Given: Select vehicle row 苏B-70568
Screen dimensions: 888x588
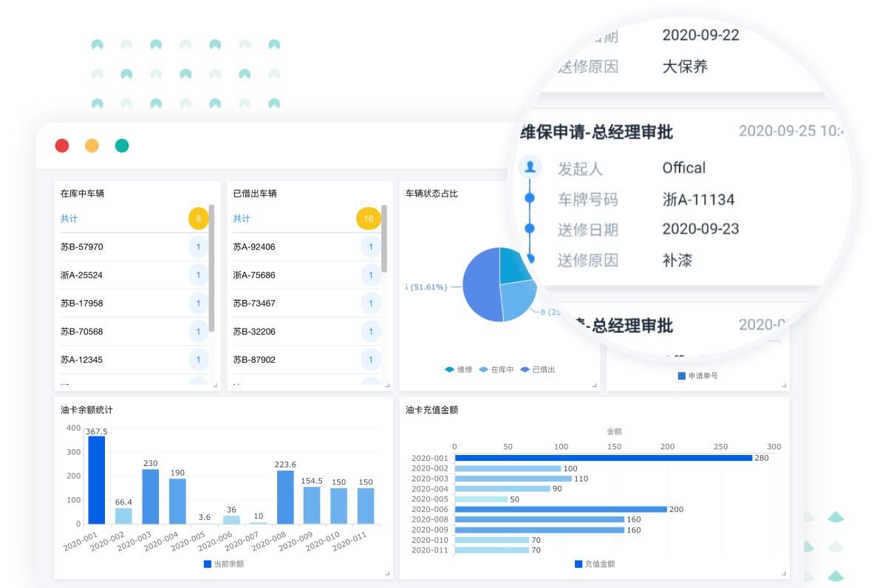Looking at the screenshot, I should click(x=134, y=332).
